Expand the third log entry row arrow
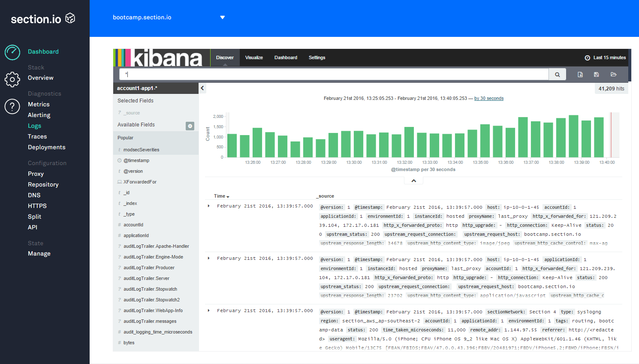The height and width of the screenshot is (364, 639). 209,311
